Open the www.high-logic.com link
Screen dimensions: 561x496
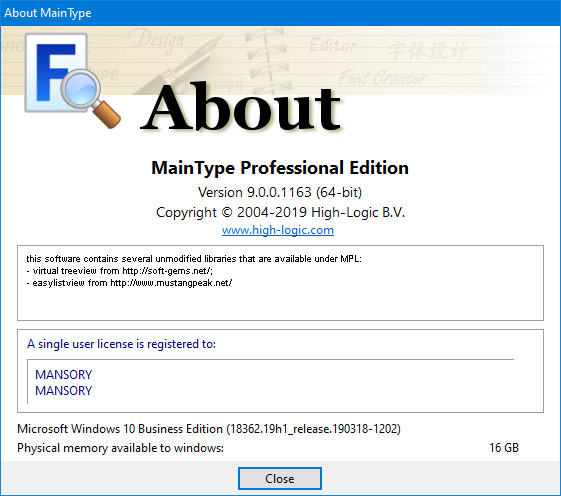[x=278, y=230]
